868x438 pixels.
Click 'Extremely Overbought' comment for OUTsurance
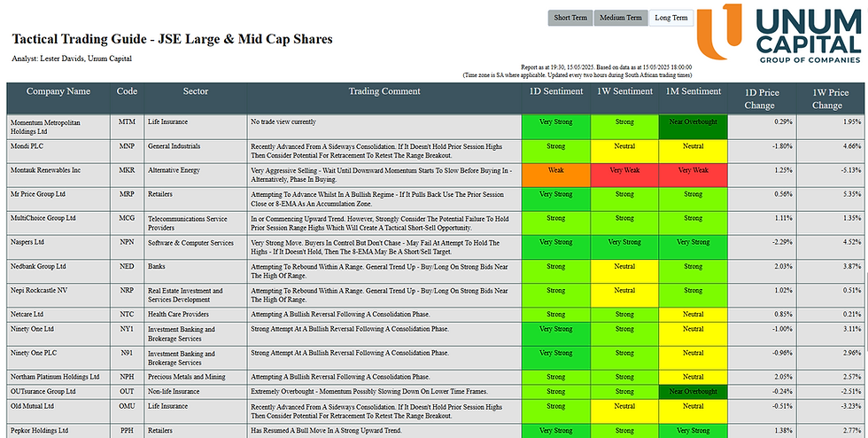(x=369, y=391)
